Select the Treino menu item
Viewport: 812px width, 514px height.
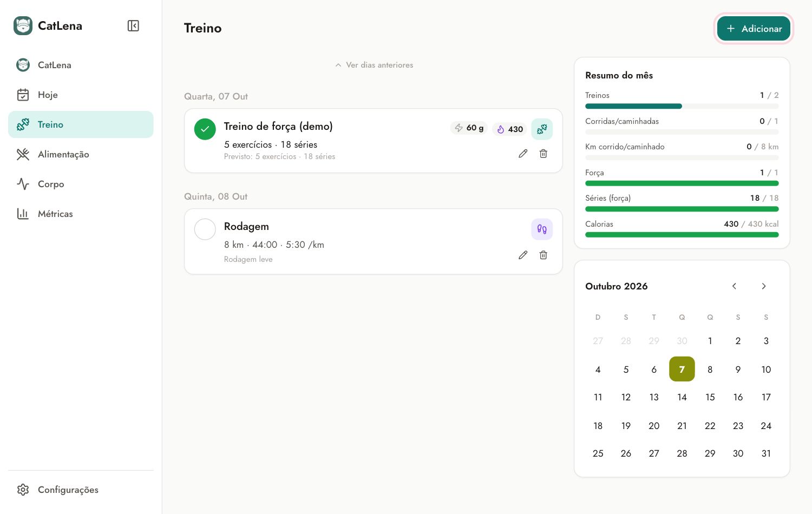coord(81,124)
